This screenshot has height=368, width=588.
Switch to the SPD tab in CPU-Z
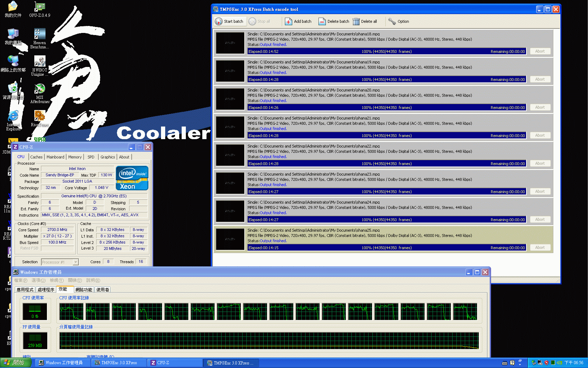click(91, 157)
